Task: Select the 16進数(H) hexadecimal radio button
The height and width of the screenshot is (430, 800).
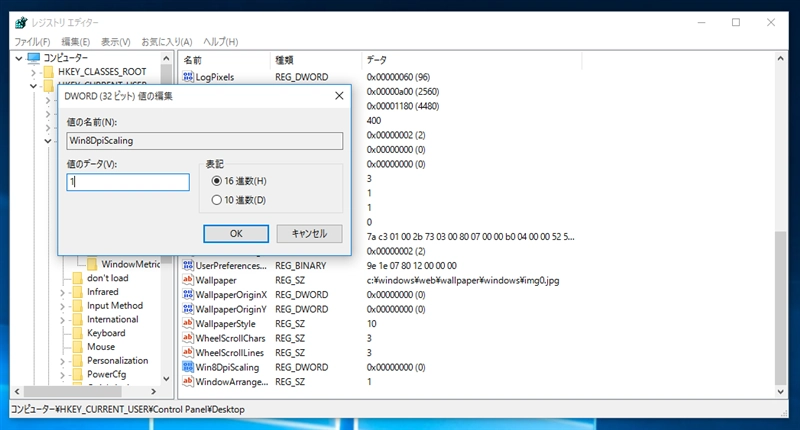Action: [216, 181]
